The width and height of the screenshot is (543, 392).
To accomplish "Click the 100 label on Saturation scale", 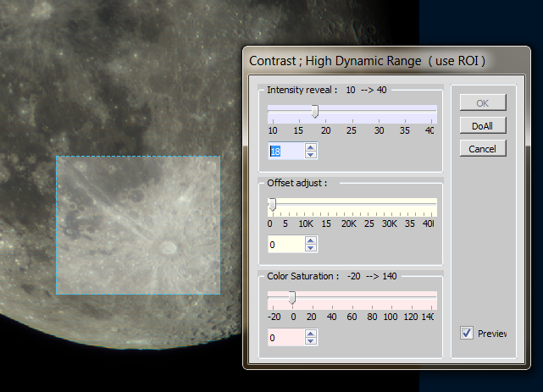I will (x=391, y=317).
